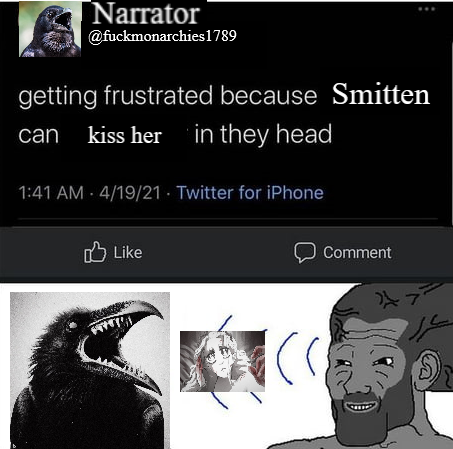Open the small anime girl image
The height and width of the screenshot is (449, 453).
222,361
